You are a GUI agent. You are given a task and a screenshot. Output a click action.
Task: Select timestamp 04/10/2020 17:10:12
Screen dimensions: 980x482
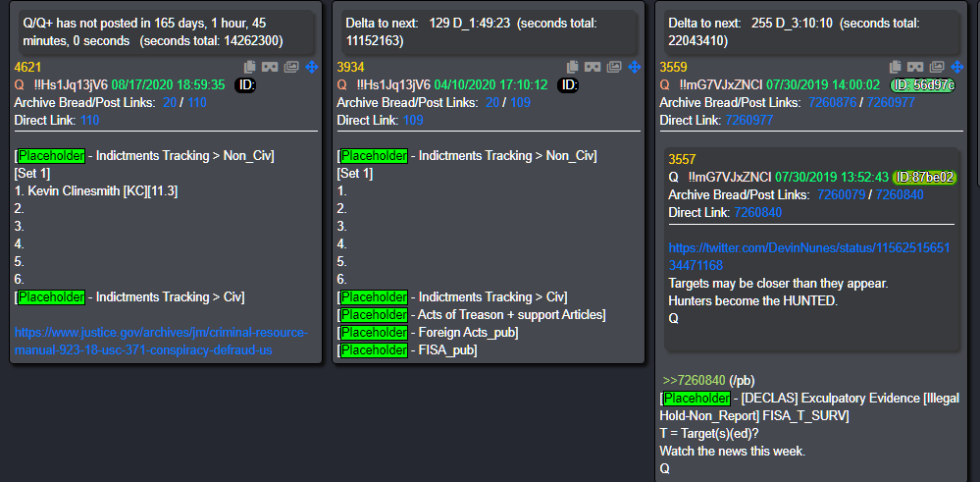[x=490, y=85]
